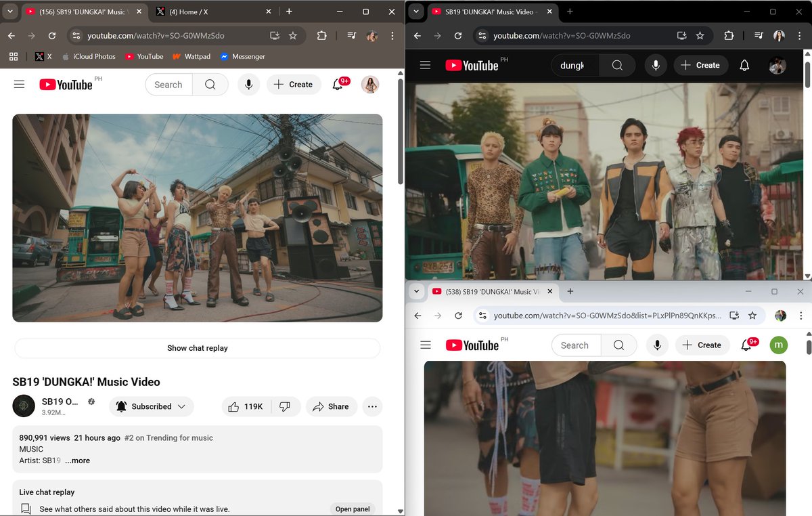Screen dimensions: 812x516
Task: View site information in left address bar
Action: (76, 36)
